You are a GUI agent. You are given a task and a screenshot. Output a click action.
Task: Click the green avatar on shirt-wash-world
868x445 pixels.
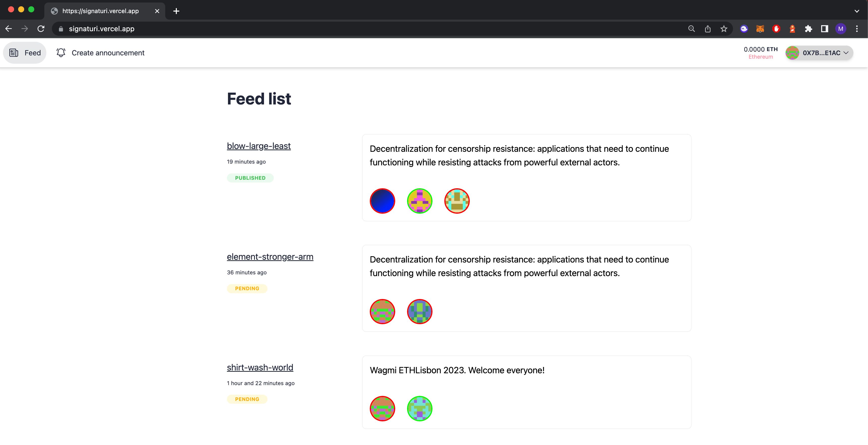pos(420,408)
